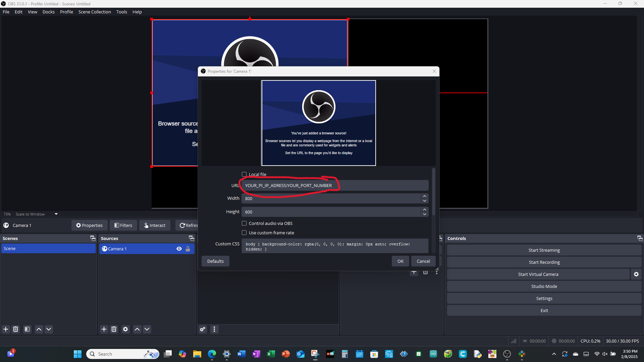Image resolution: width=644 pixels, height=362 pixels.
Task: Click Start Streaming button
Action: click(544, 250)
